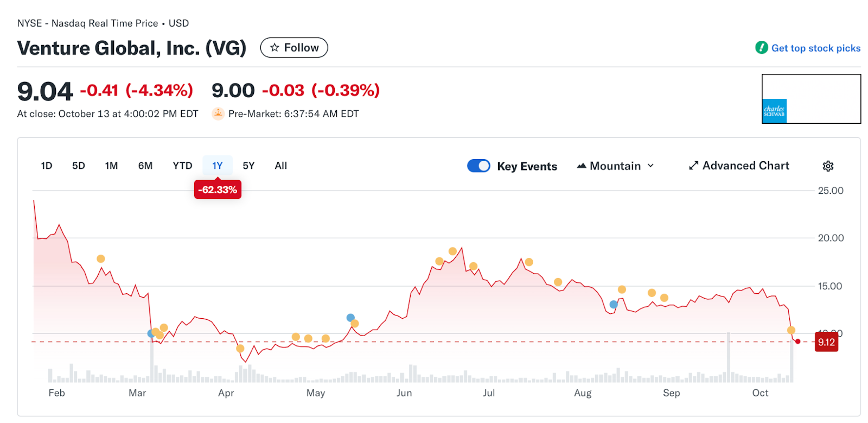
Task: Click the 9.04 closing price
Action: click(x=45, y=91)
